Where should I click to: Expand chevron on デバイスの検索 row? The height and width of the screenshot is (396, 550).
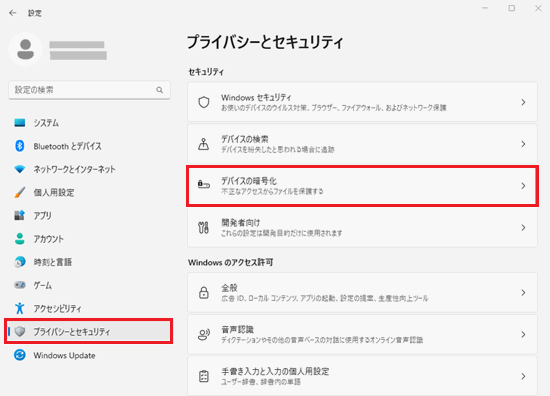(x=523, y=144)
